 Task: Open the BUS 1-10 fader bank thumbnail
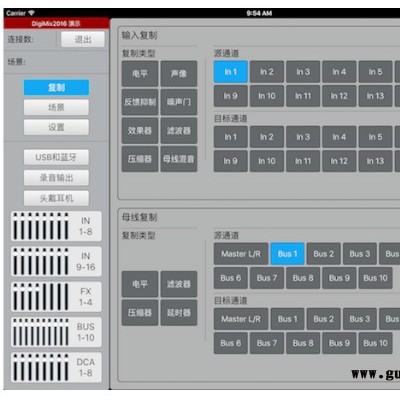[56, 332]
